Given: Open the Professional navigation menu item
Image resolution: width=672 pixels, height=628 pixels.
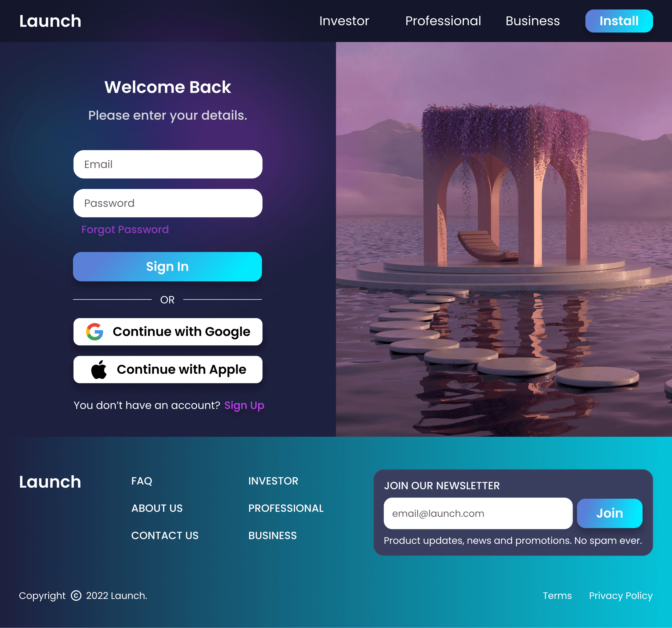Looking at the screenshot, I should tap(443, 21).
